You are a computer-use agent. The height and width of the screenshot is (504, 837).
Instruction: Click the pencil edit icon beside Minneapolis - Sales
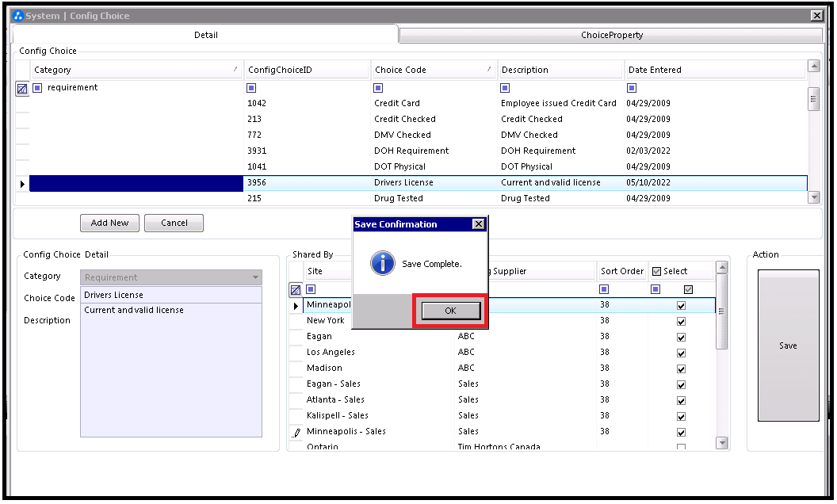[296, 433]
